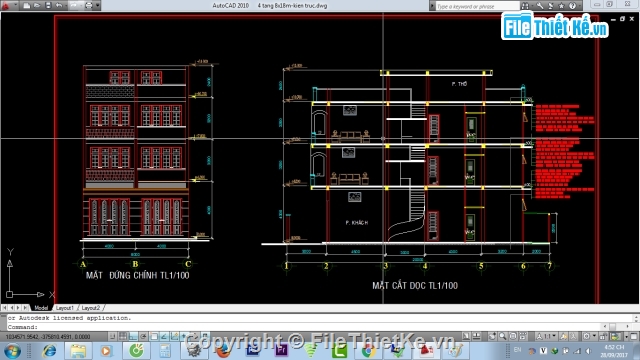Toggle Object Snap Tracking in status bar
The height and width of the screenshot is (360, 640).
pos(164,336)
